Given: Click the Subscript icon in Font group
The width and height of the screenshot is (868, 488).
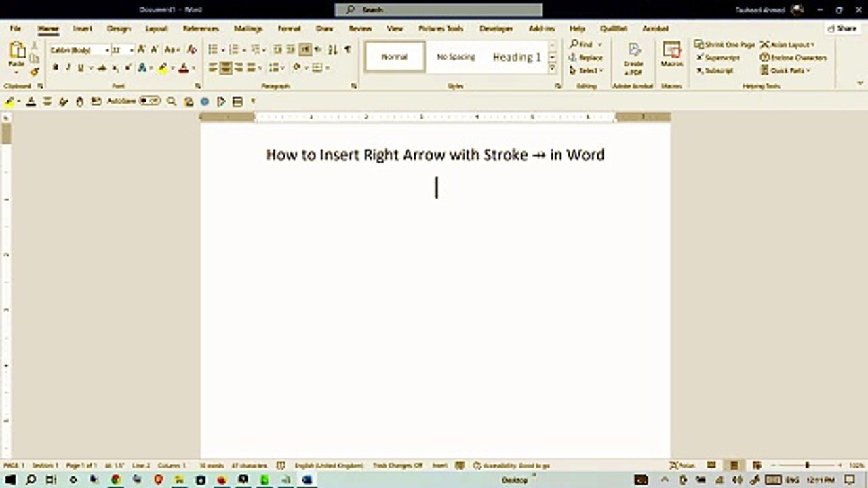Looking at the screenshot, I should click(x=115, y=68).
